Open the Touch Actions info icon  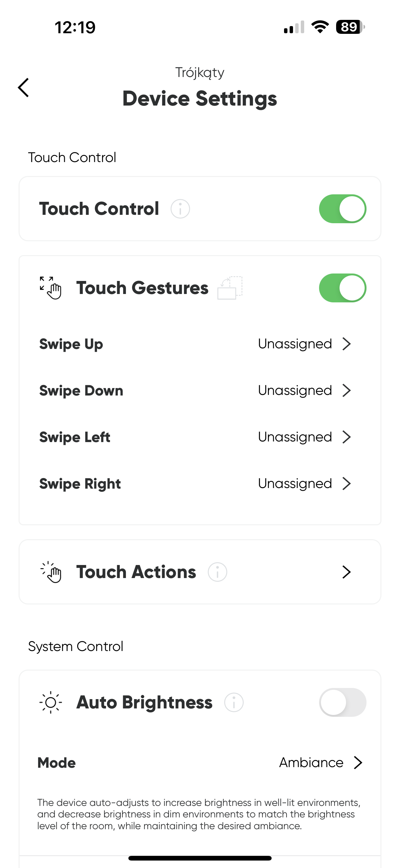(x=217, y=572)
